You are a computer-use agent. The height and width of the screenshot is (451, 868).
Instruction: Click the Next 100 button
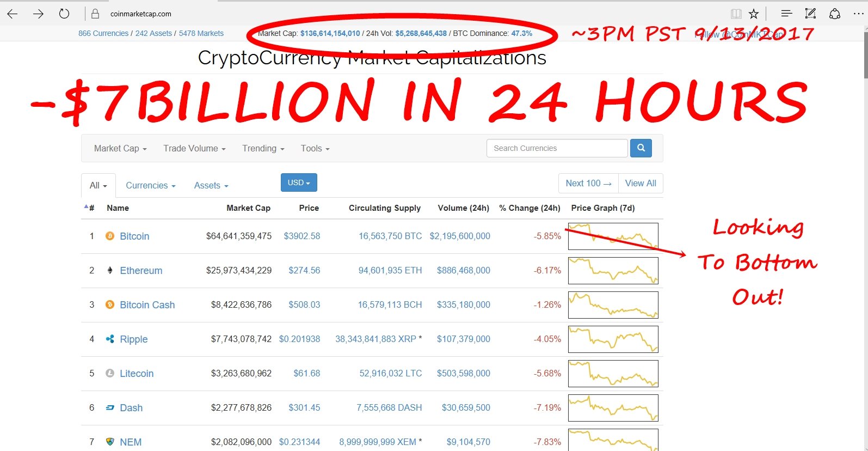[588, 183]
